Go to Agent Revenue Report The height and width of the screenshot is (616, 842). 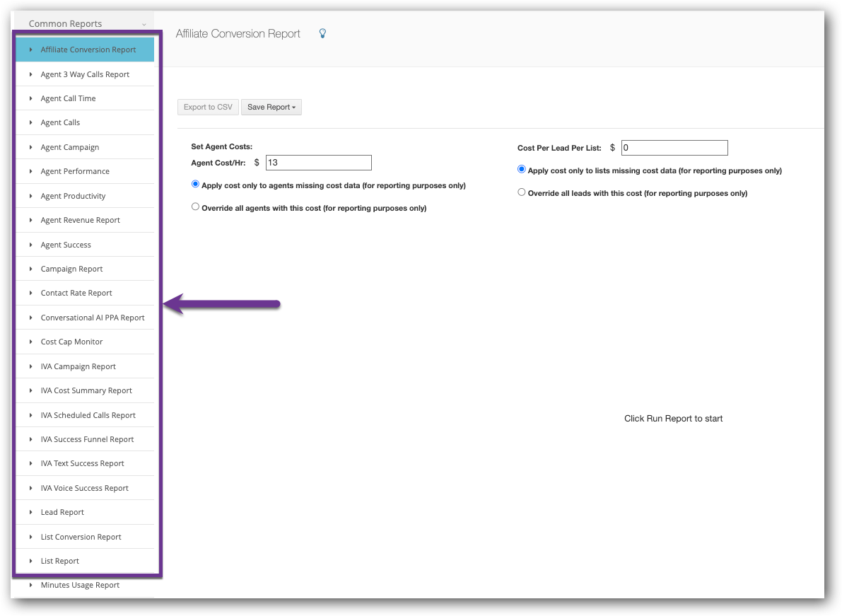[x=85, y=220]
